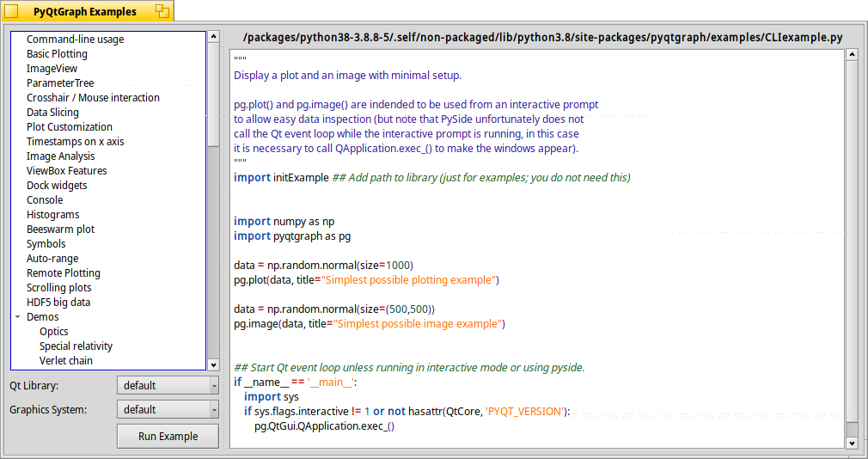The image size is (868, 459).
Task: Select the PyQtGraph Examples title tab
Action: [x=87, y=11]
